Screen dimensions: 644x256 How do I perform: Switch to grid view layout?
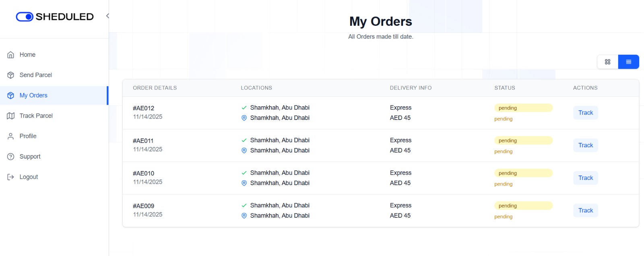(x=607, y=62)
